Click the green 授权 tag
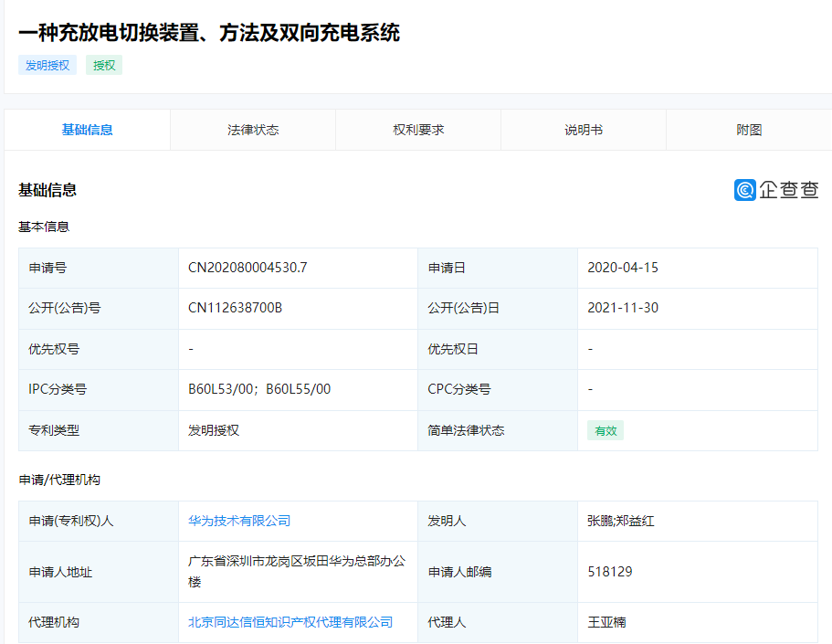 (104, 65)
